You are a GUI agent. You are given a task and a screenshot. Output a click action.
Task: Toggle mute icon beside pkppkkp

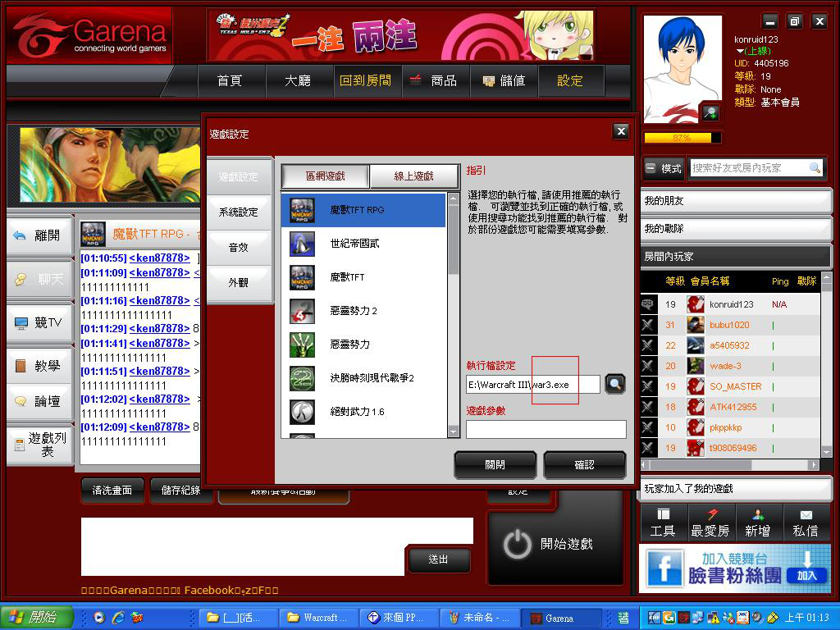click(x=647, y=427)
